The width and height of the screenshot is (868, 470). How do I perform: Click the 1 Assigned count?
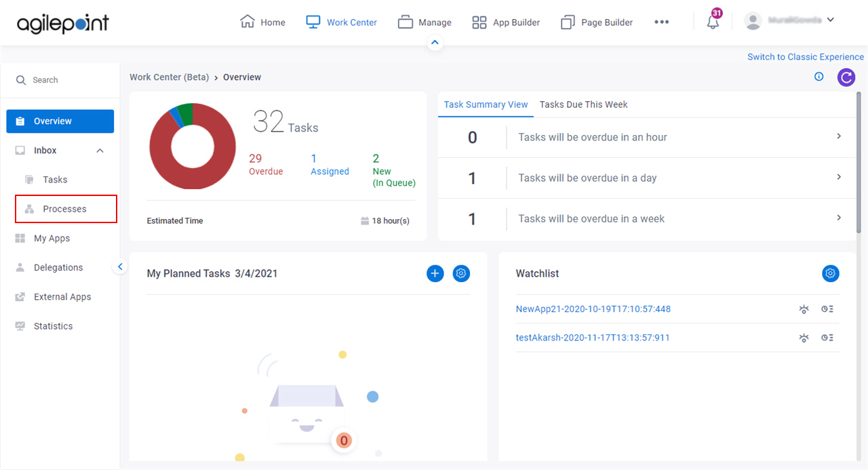[330, 164]
